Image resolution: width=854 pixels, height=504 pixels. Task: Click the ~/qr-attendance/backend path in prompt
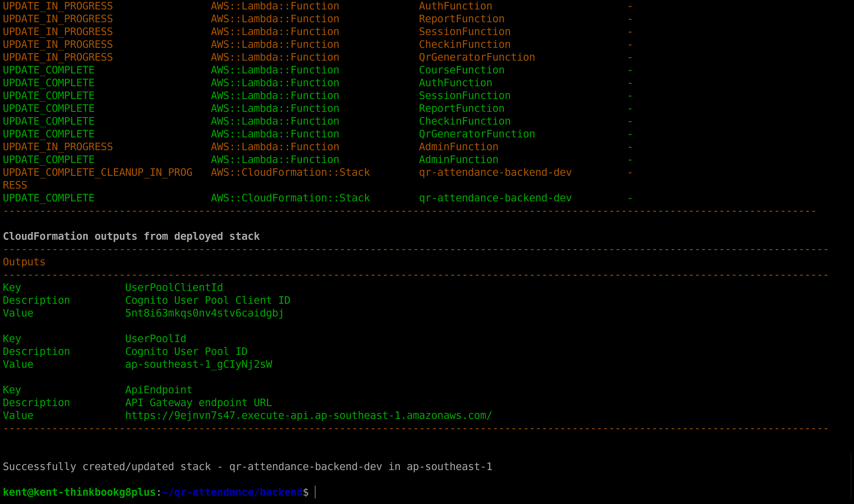(x=232, y=492)
